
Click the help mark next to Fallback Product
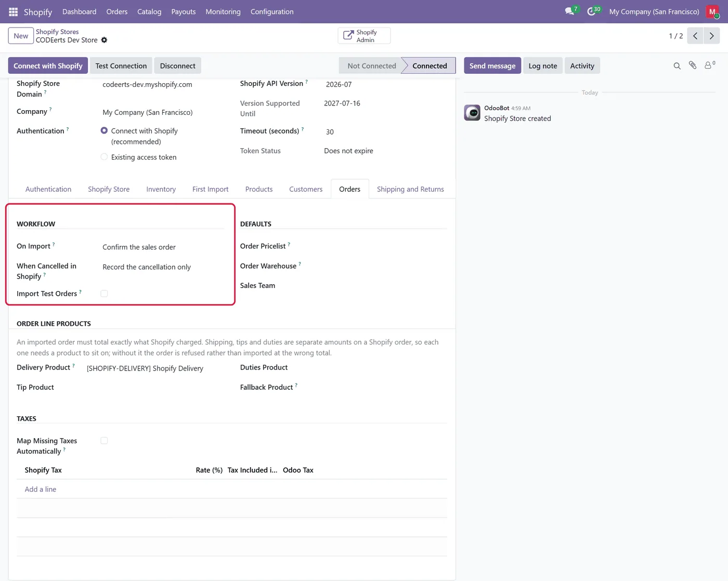(x=296, y=385)
